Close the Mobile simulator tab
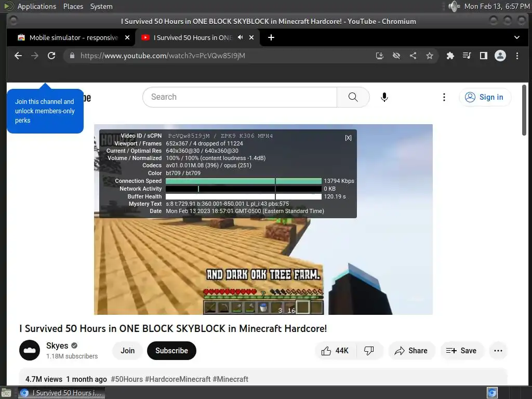The height and width of the screenshot is (399, 532). click(127, 37)
